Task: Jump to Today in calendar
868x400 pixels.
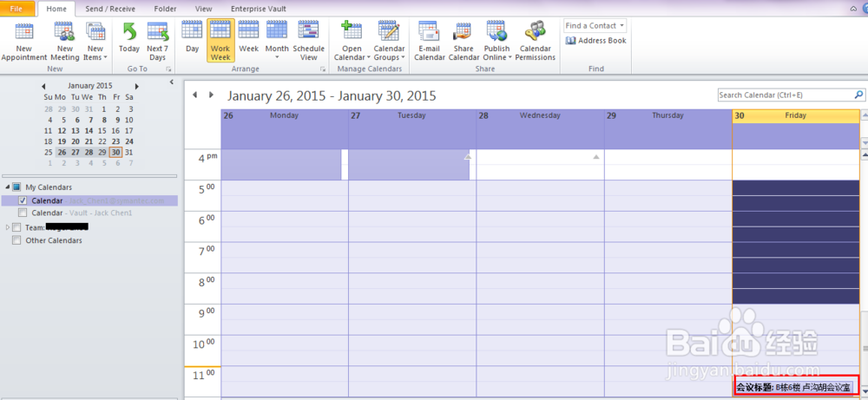Action: [129, 39]
